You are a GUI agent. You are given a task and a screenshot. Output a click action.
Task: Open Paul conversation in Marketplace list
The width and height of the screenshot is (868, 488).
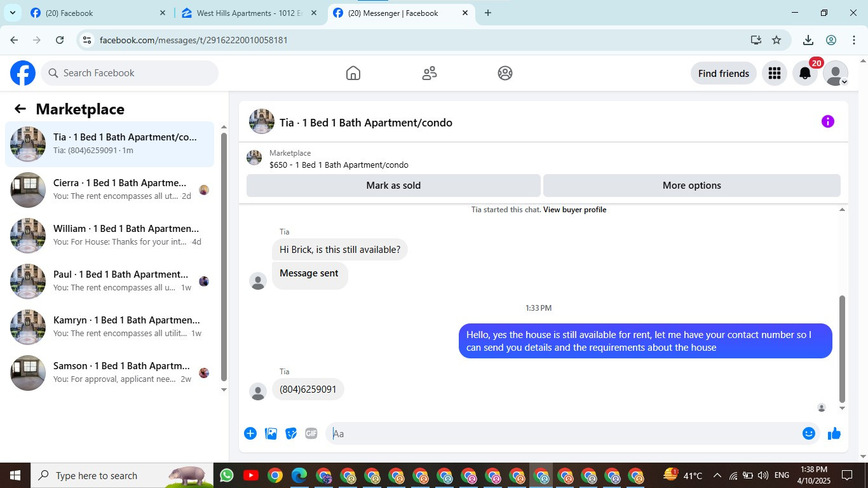pyautogui.click(x=110, y=281)
